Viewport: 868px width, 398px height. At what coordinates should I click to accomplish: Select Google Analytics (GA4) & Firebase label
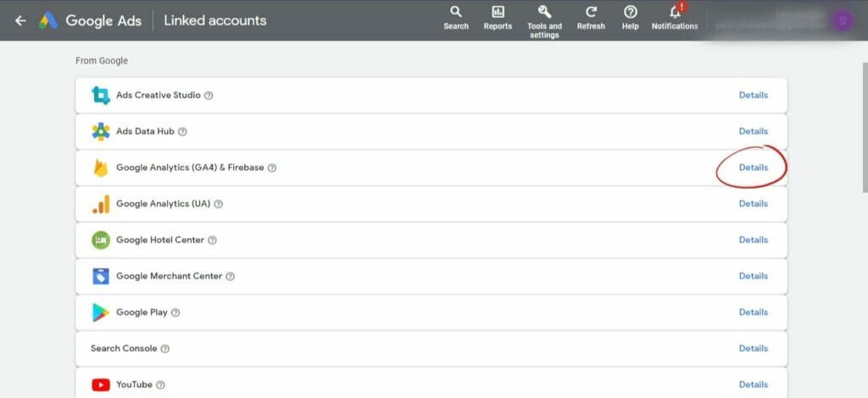(x=190, y=168)
